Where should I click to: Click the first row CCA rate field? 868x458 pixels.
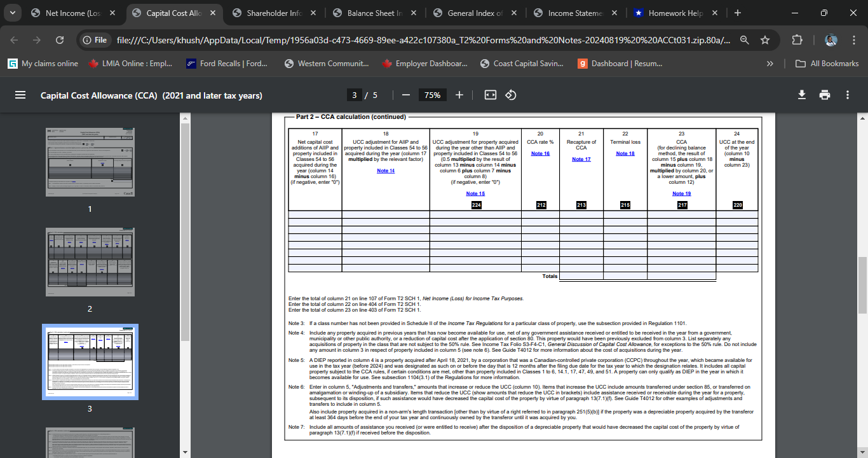540,214
